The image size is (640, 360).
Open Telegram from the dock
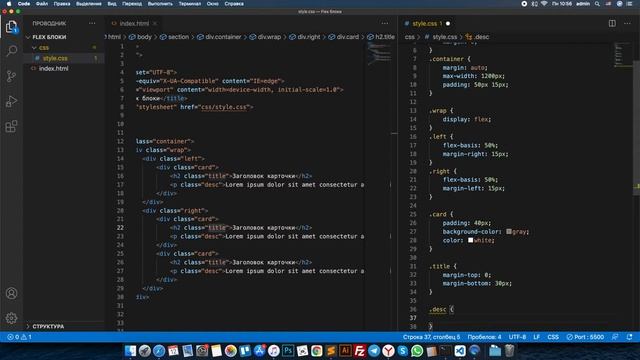(x=374, y=351)
